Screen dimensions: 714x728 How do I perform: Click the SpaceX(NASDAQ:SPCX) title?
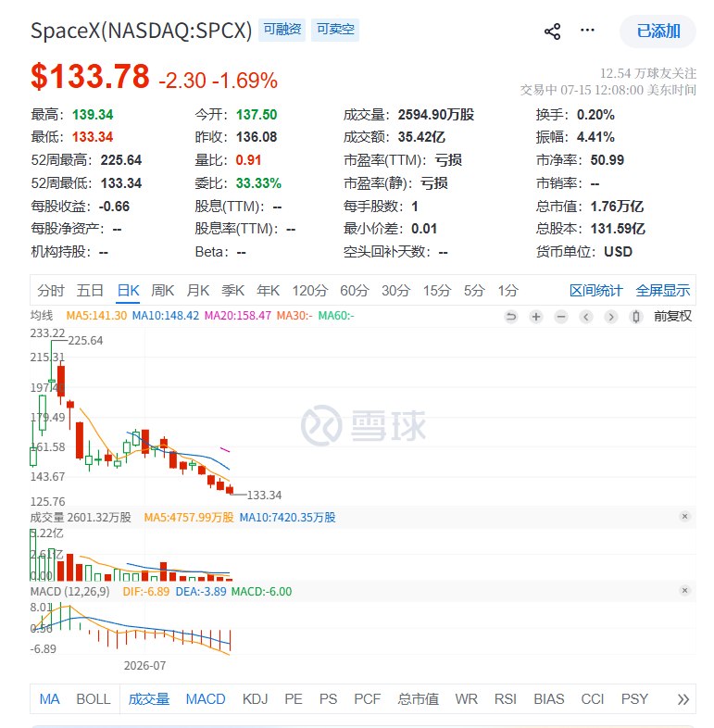[x=141, y=31]
